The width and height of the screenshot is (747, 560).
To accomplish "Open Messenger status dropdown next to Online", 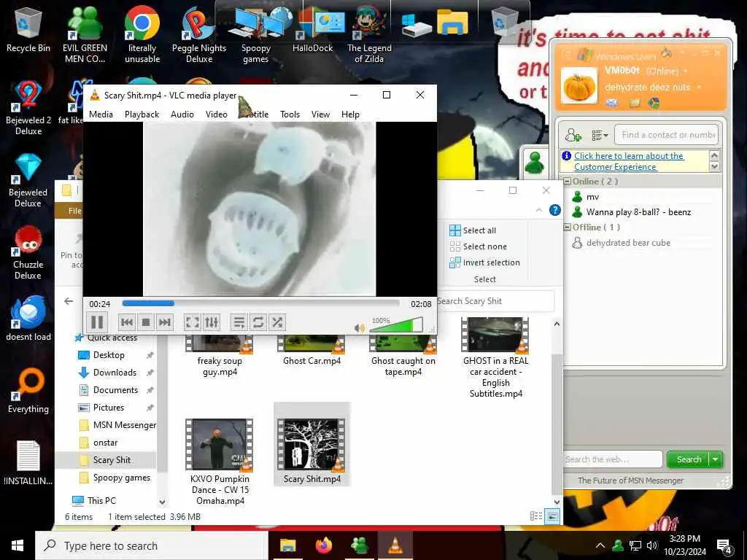I will [686, 71].
